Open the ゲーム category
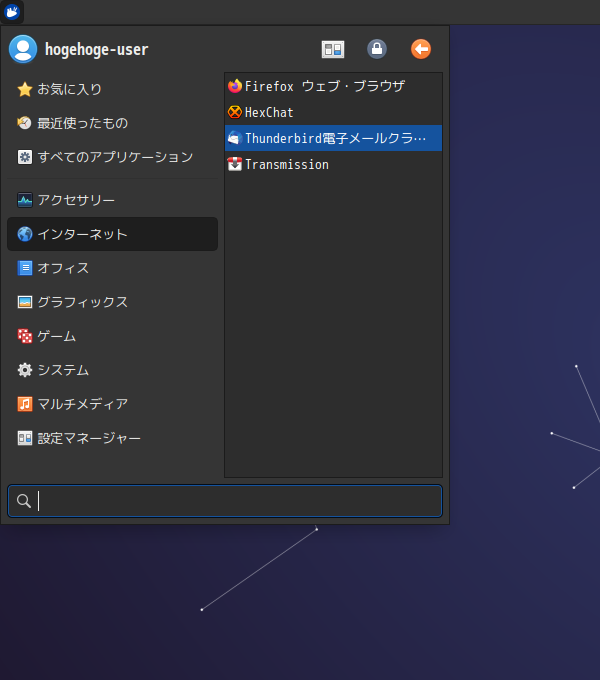The image size is (600, 680). 112,336
